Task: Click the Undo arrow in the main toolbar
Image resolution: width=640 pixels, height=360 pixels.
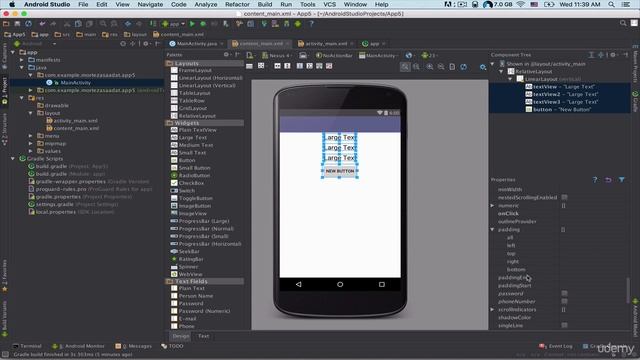Action: [x=42, y=24]
